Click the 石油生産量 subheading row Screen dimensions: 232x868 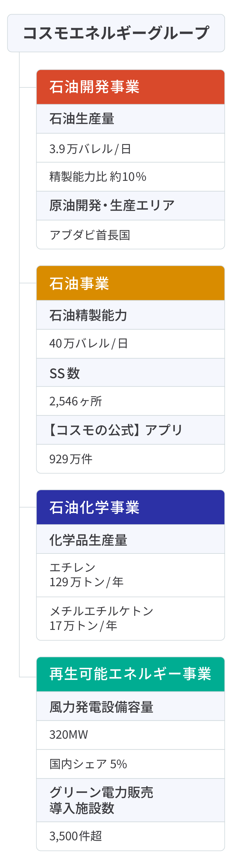click(x=131, y=119)
